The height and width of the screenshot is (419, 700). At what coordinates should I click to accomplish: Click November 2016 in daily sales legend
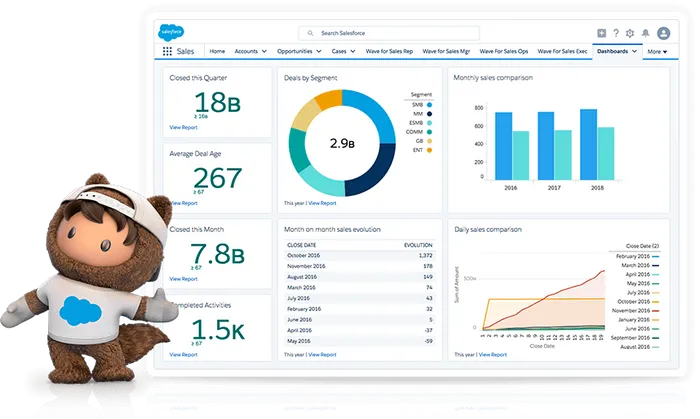coord(636,311)
